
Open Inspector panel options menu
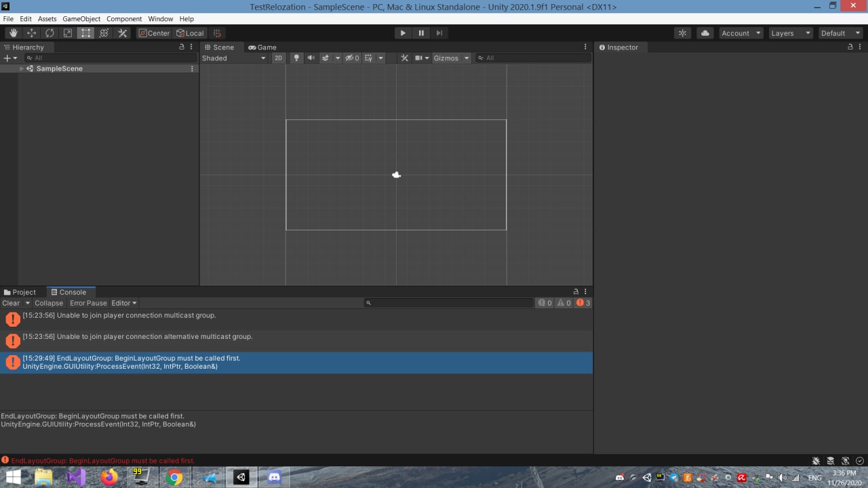coord(861,47)
